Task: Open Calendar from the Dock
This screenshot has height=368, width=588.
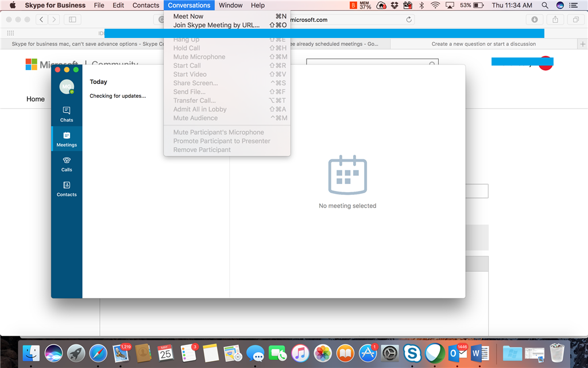Action: click(165, 354)
